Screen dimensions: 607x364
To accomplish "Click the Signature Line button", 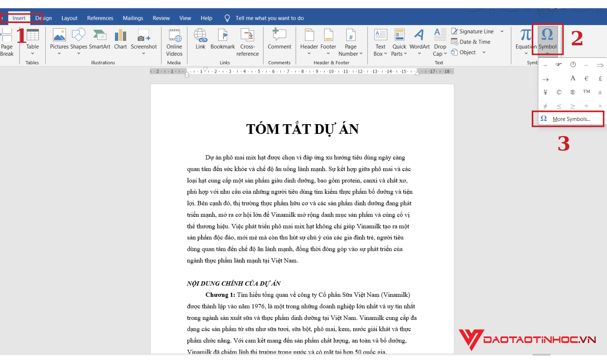I will [x=472, y=32].
